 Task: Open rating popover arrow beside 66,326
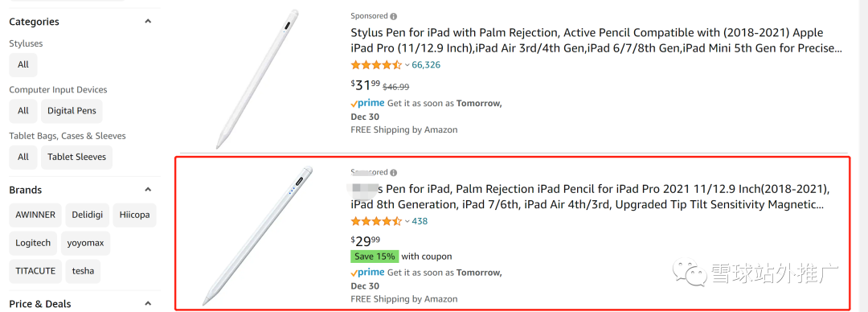click(x=407, y=65)
